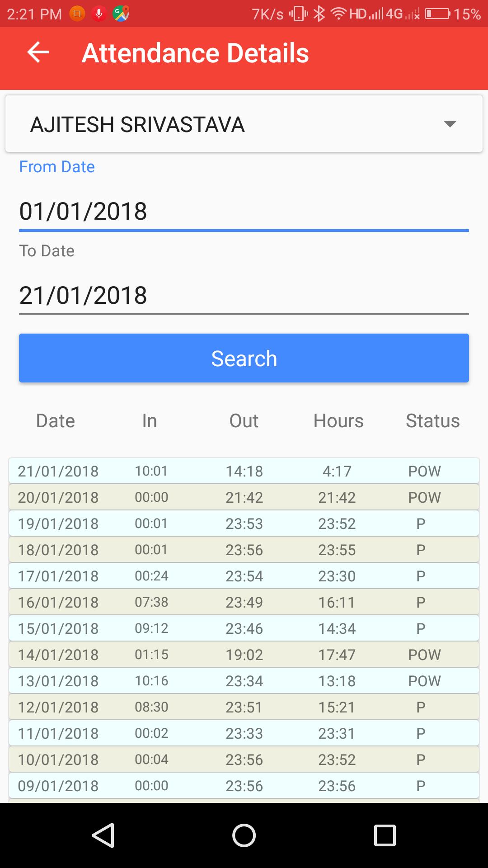Tap the 09/01/2018 attendance row
488x868 pixels.
[244, 786]
